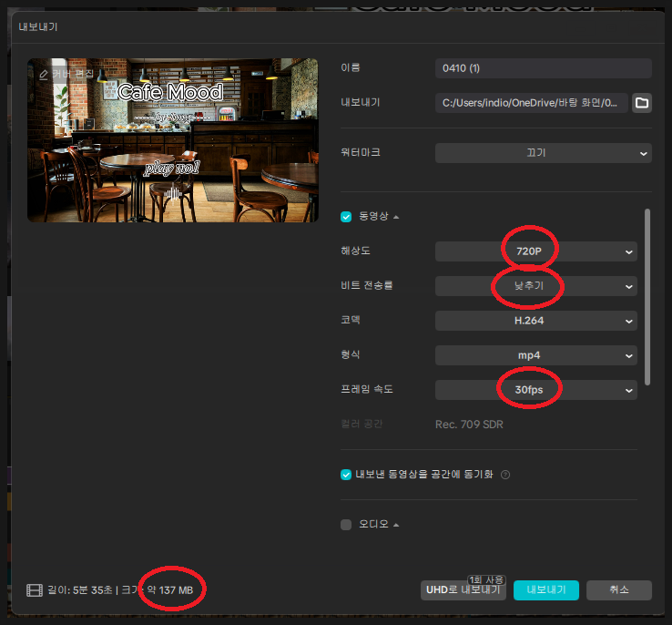672x625 pixels.
Task: Expand the 오디오 section arrow
Action: coord(396,525)
